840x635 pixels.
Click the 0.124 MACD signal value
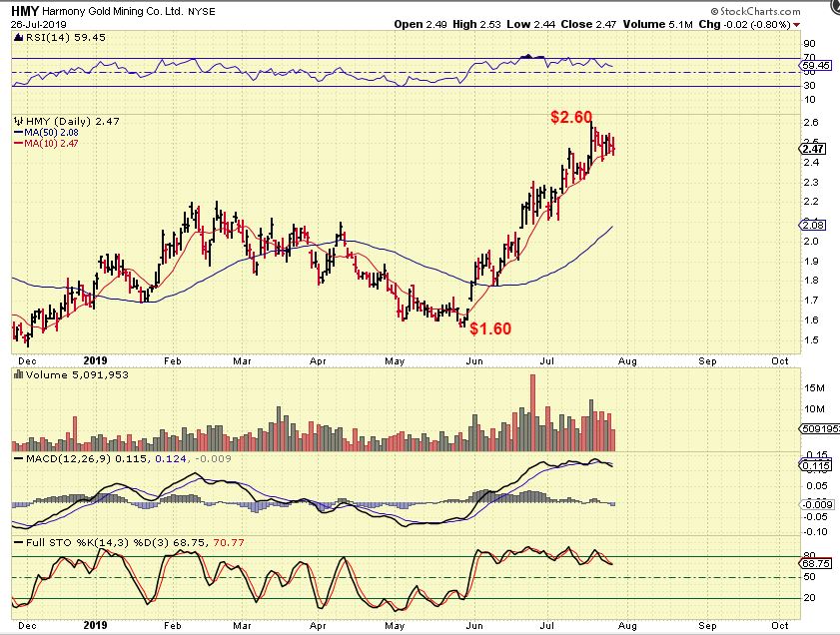click(171, 459)
